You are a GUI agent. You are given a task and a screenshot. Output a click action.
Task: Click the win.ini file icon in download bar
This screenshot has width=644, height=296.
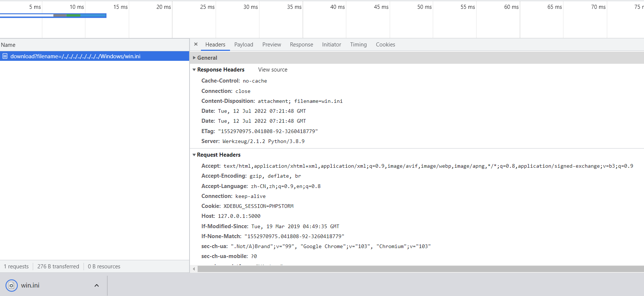(11, 285)
